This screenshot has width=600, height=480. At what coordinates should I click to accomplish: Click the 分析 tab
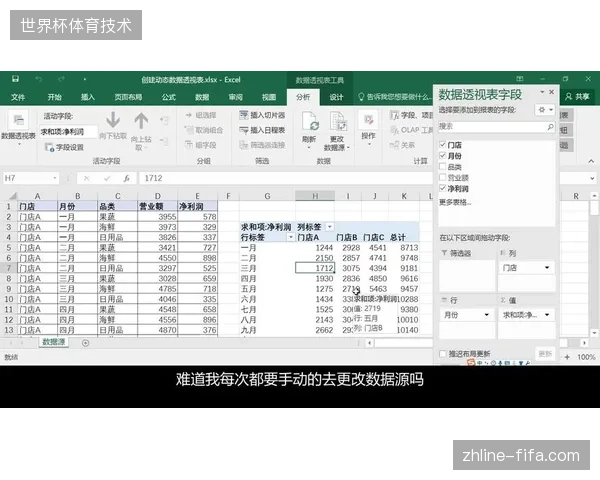click(303, 97)
